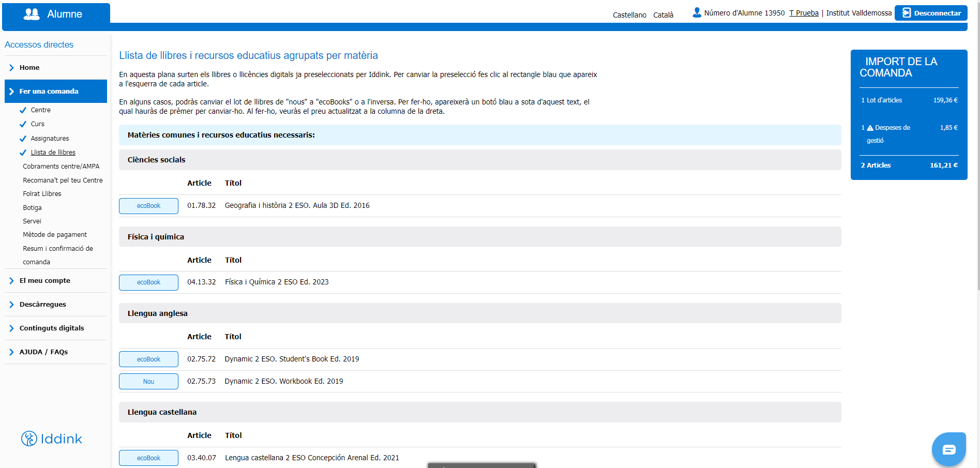This screenshot has height=468, width=980.
Task: Click the checkmark icon next to Centre
Action: (23, 110)
